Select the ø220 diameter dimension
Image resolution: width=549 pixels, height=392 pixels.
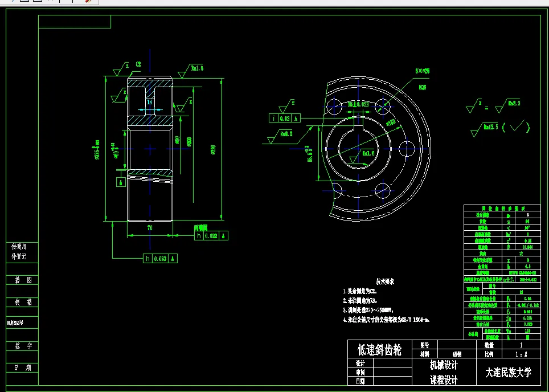[x=214, y=150]
